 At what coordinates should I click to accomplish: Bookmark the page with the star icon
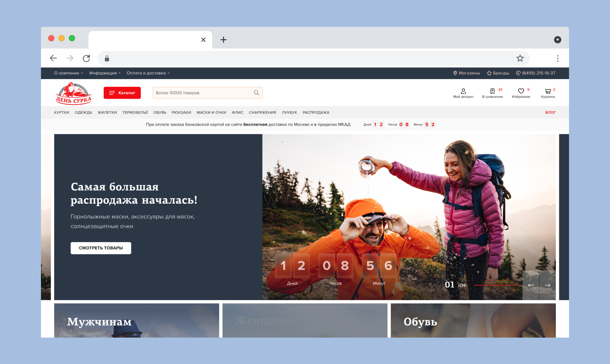(520, 58)
